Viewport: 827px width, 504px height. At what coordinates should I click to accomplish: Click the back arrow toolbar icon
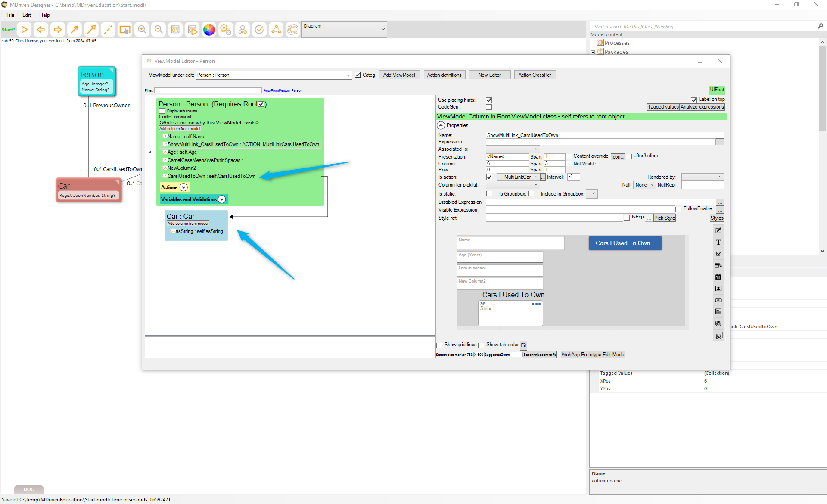pos(41,29)
